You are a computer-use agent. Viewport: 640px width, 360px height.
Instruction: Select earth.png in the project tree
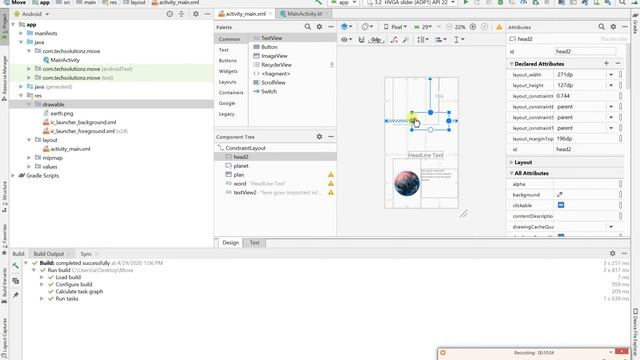(x=62, y=113)
